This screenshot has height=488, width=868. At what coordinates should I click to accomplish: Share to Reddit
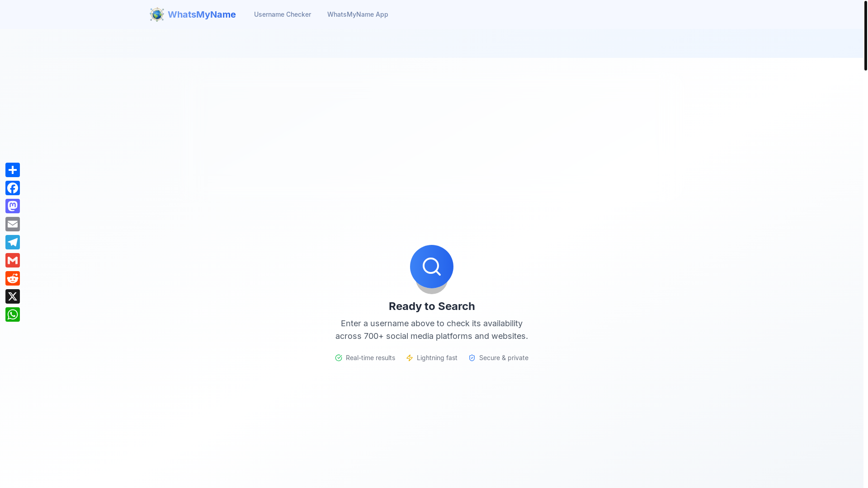tap(13, 278)
